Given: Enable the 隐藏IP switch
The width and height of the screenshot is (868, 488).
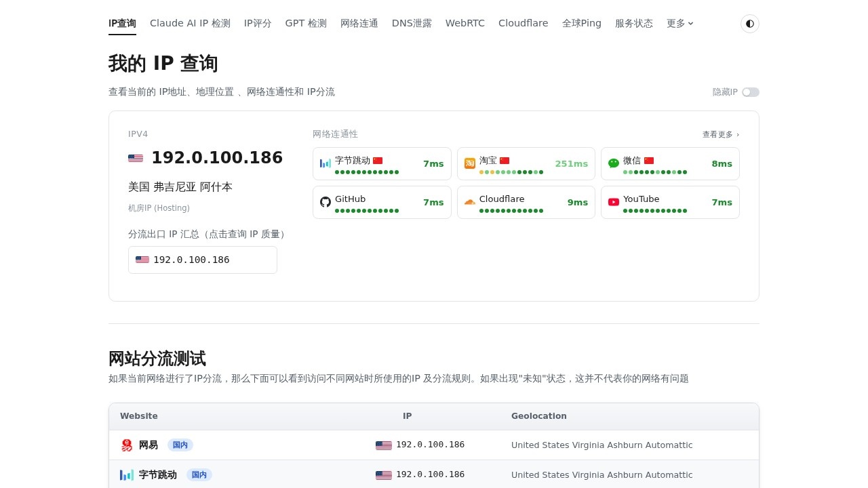Looking at the screenshot, I should (751, 92).
